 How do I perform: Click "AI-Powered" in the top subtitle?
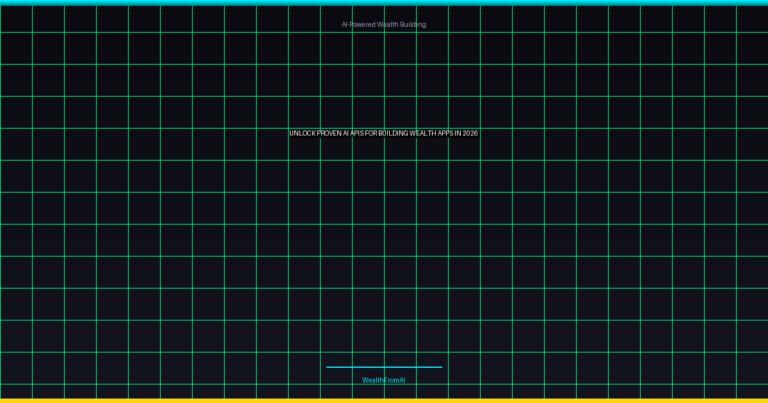tap(358, 24)
